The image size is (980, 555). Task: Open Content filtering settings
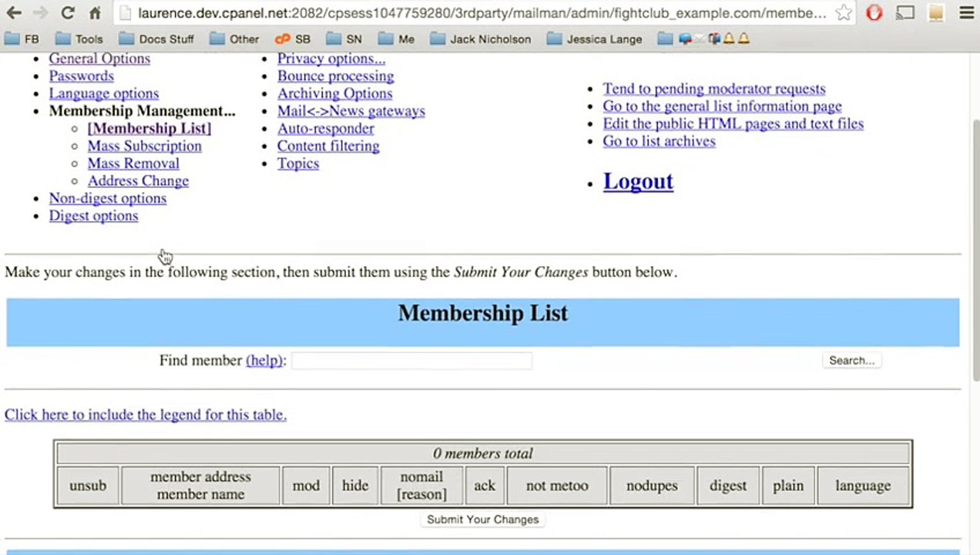[x=328, y=146]
